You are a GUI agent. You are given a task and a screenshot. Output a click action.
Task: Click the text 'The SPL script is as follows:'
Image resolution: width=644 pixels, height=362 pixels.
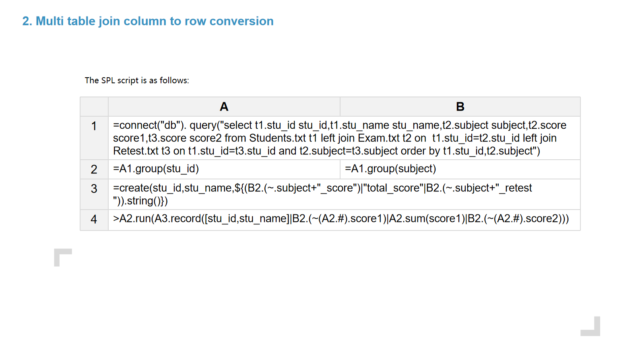pyautogui.click(x=137, y=80)
